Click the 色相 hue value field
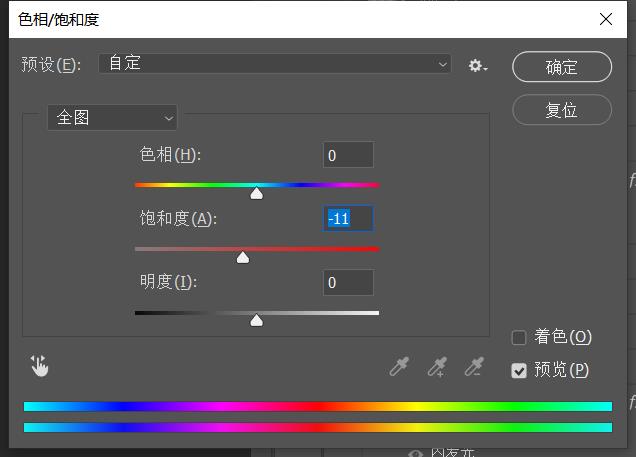 pyautogui.click(x=348, y=155)
